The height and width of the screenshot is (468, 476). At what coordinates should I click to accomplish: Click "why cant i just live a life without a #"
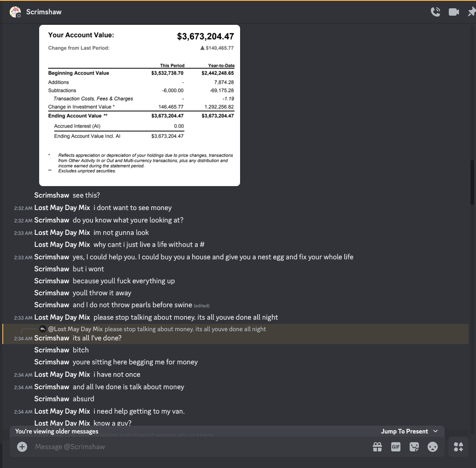click(x=149, y=244)
